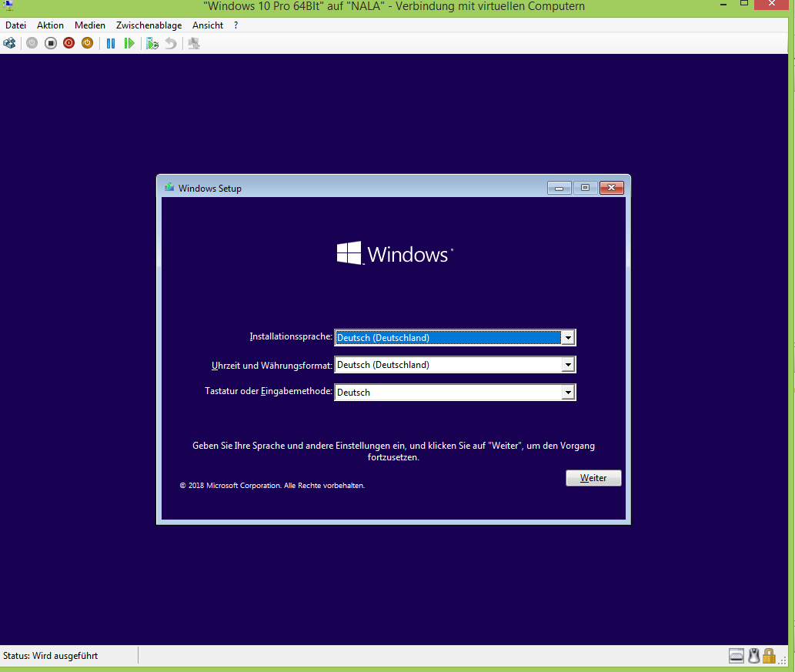
Task: Click the orange Save state icon
Action: click(87, 43)
